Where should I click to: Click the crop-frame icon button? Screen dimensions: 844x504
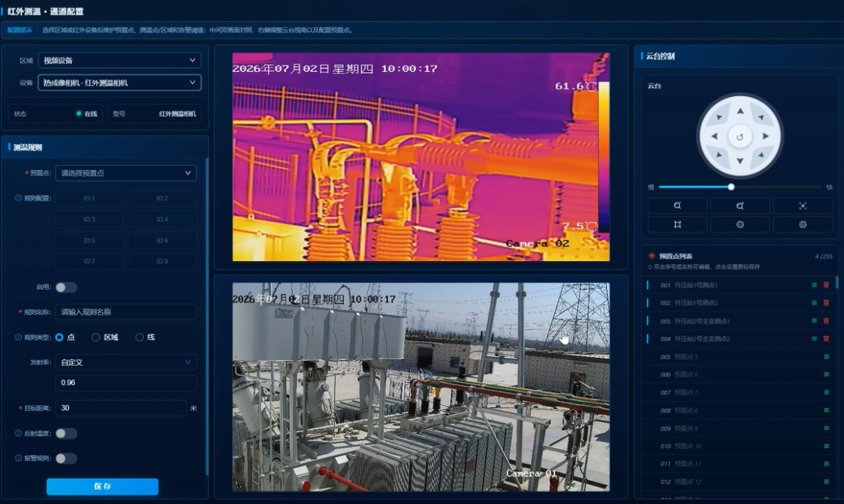click(677, 224)
